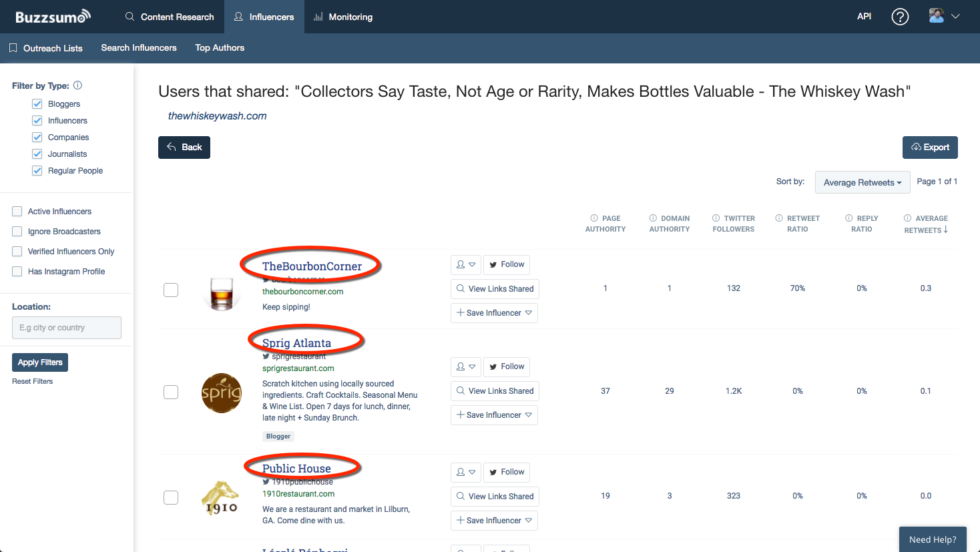Click the Back button
Screen dimensions: 980x552
point(184,148)
